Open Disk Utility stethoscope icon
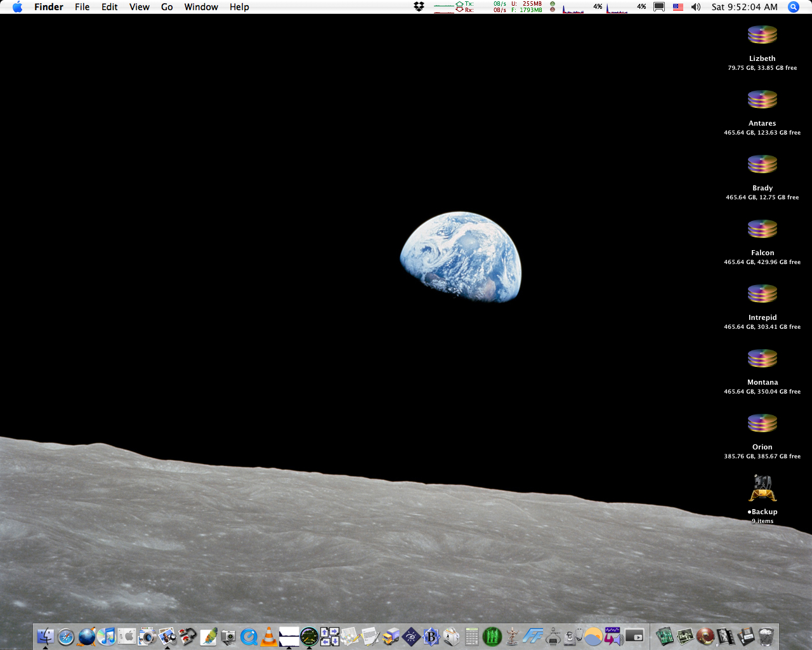This screenshot has height=650, width=812. click(573, 636)
